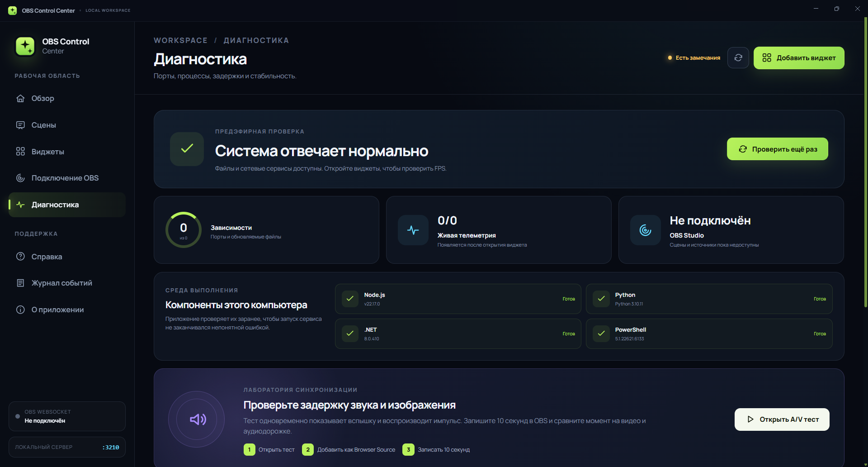Click the OBS Studio spiral icon in the Не подключён card
The height and width of the screenshot is (467, 868).
(x=646, y=230)
